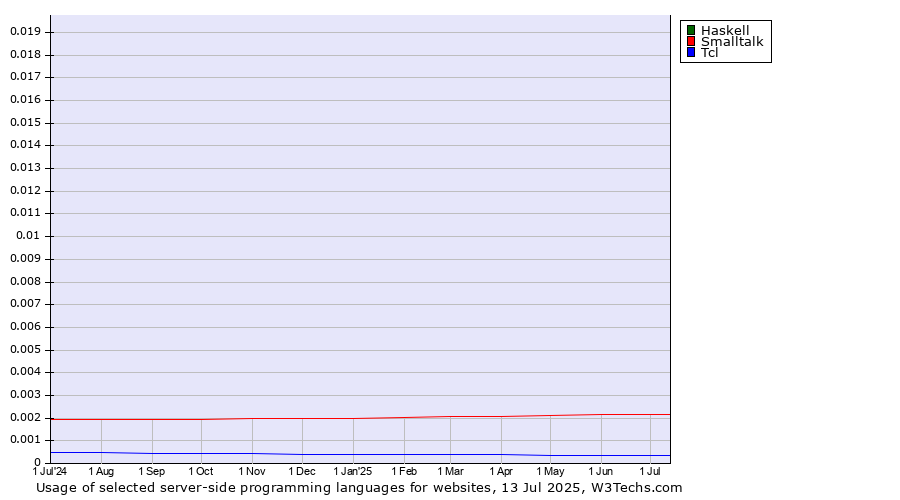Viewport: 900px width, 500px height.
Task: Click the 0.005 y-axis value
Action: click(x=26, y=350)
